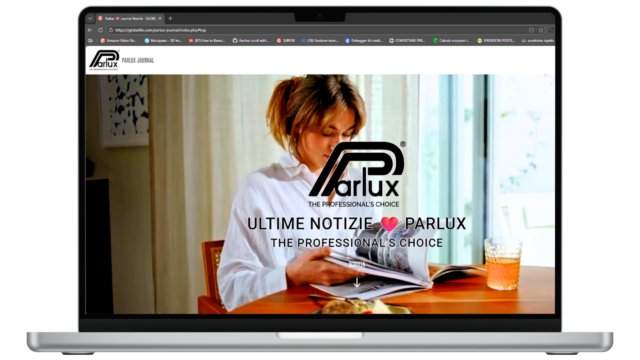This screenshot has height=360, width=640.
Task: Open the sconto rapido bookmark
Action: coord(538,40)
